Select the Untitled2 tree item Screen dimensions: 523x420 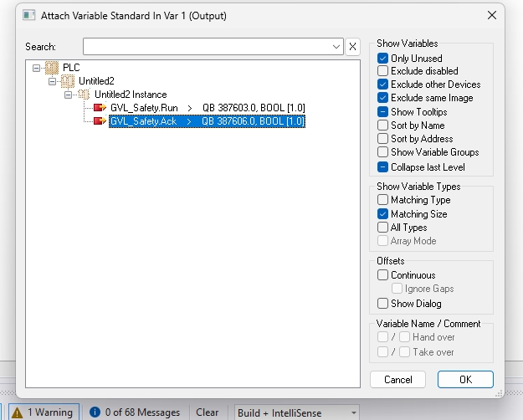tap(96, 81)
